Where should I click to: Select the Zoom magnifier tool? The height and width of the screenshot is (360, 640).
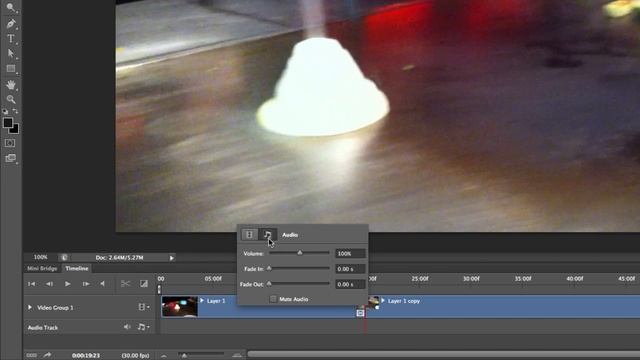(11, 99)
